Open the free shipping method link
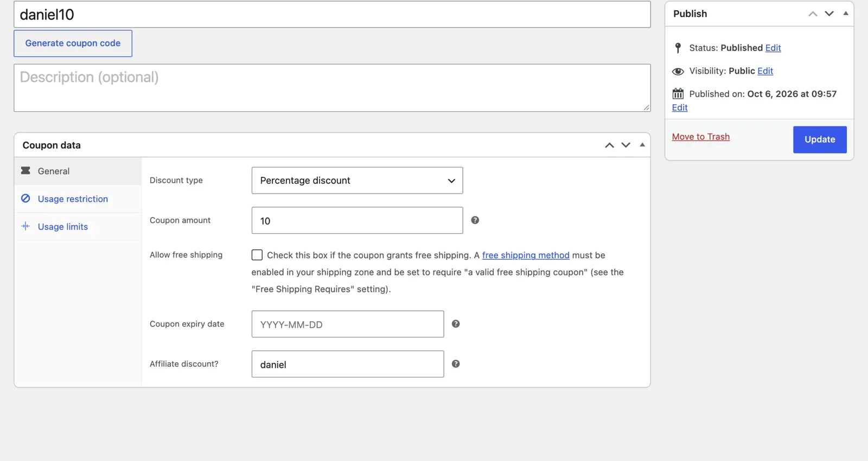Screen dimensions: 868x461 (x=526, y=255)
